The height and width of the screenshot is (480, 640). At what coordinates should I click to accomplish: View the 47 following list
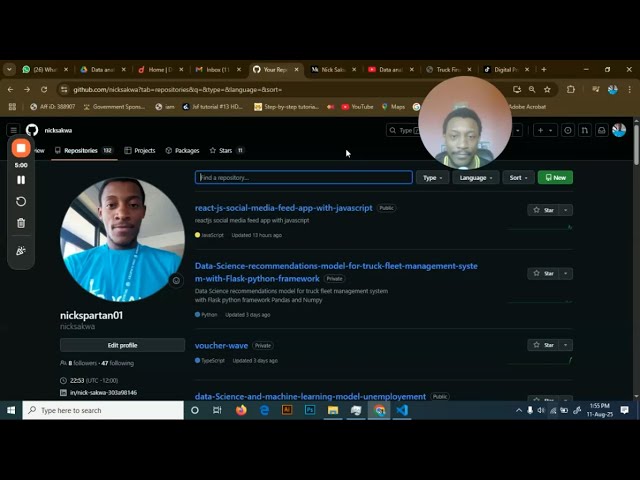click(x=118, y=363)
